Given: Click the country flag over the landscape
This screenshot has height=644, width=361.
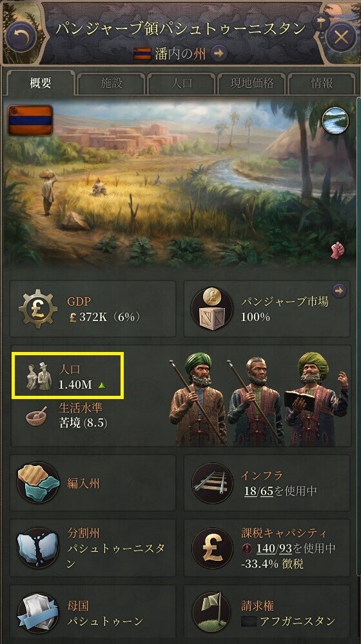Looking at the screenshot, I should pos(30,121).
